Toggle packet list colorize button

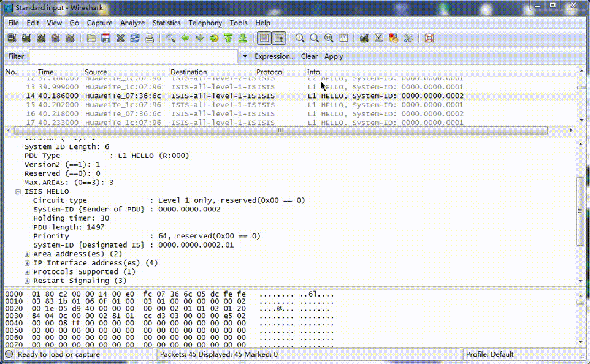pos(264,38)
